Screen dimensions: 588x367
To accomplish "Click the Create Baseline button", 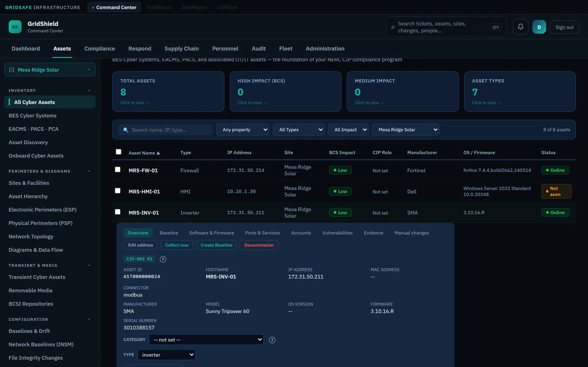I will pos(216,245).
